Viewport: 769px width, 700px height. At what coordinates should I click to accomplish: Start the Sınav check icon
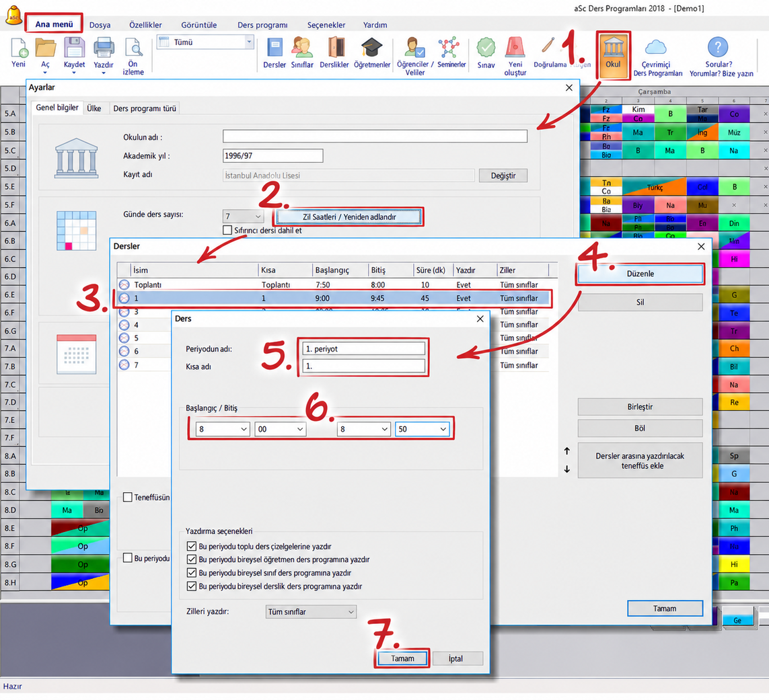point(486,53)
